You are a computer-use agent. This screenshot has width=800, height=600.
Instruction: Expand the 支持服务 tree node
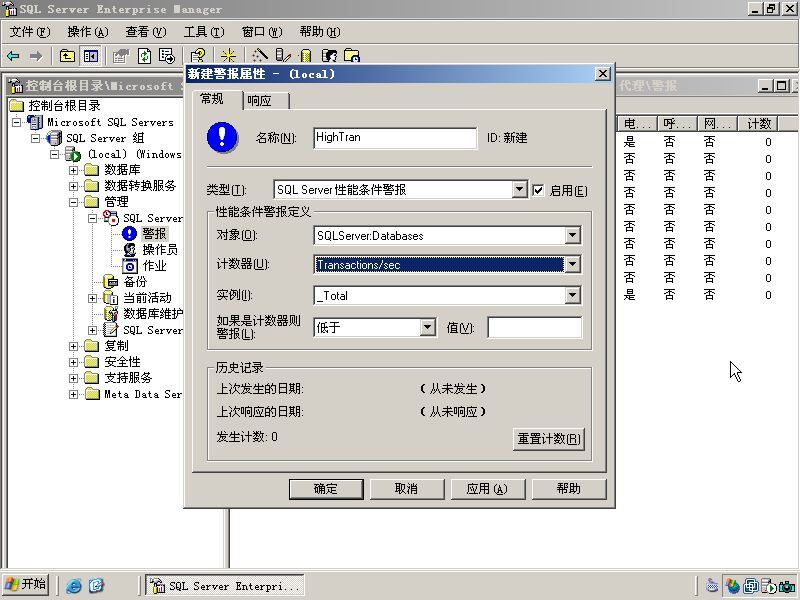coord(73,378)
